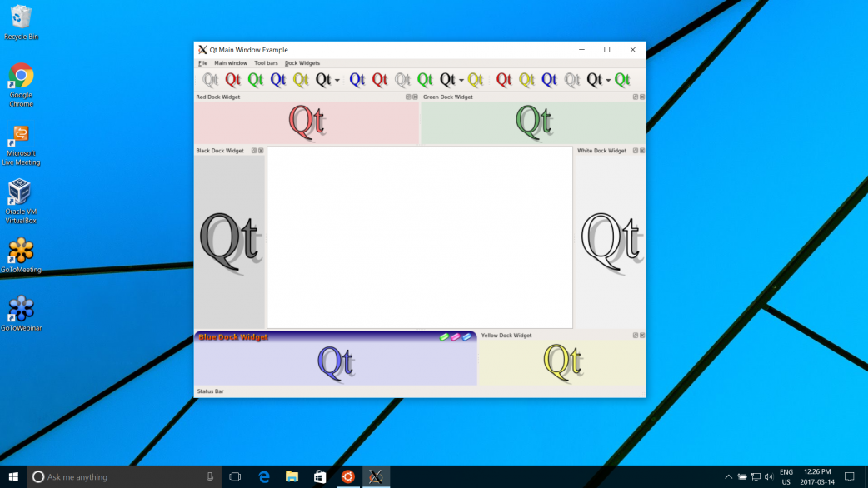The width and height of the screenshot is (868, 488).
Task: Close the White Dock Widget panel
Action: (x=642, y=151)
